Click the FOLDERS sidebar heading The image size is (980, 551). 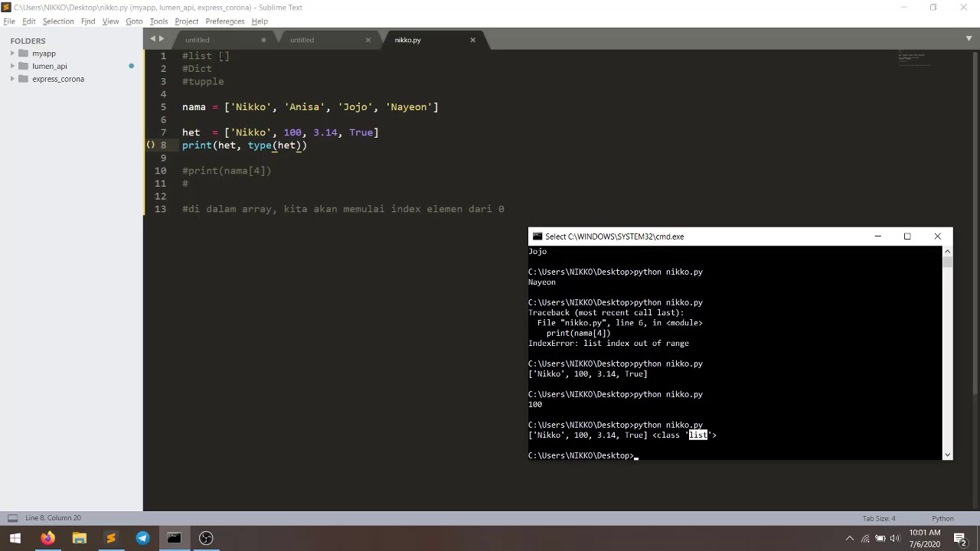coord(28,41)
